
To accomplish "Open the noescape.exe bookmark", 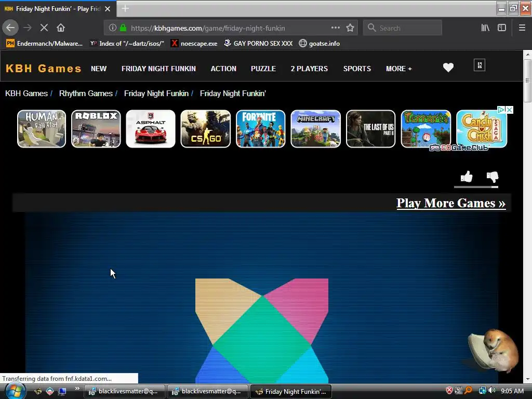I will coord(194,44).
